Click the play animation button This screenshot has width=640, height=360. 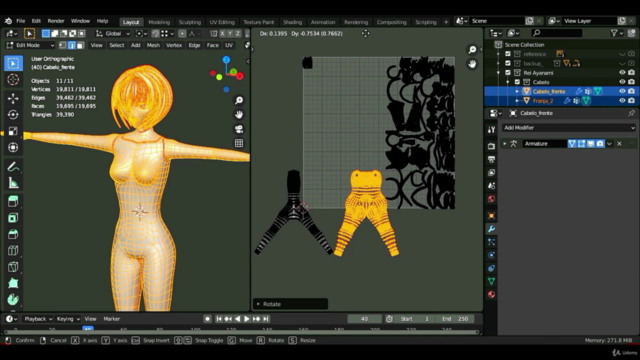click(x=247, y=319)
